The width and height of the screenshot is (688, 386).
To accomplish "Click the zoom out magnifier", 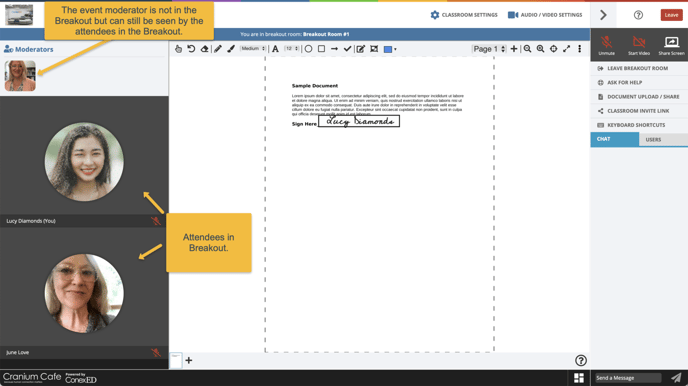I will point(527,49).
